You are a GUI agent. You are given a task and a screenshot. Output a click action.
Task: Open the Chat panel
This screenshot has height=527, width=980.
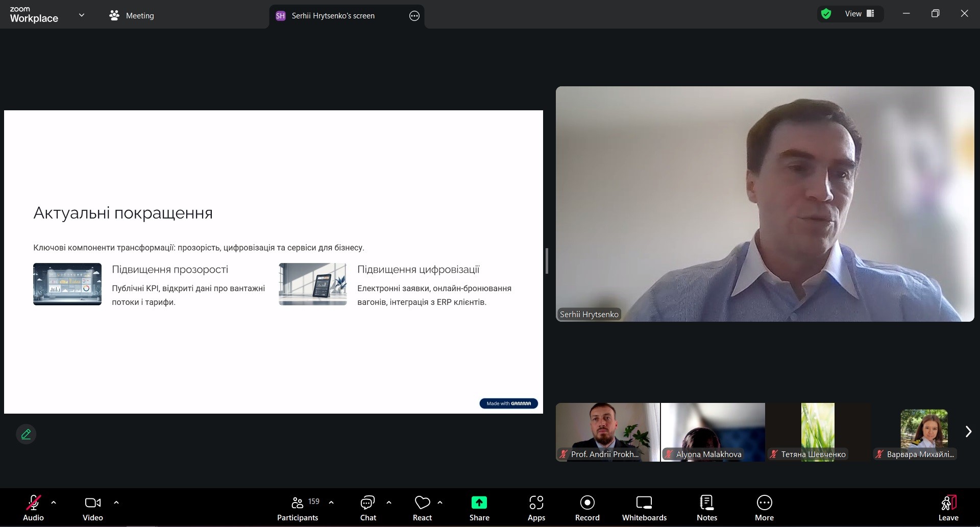pyautogui.click(x=367, y=508)
